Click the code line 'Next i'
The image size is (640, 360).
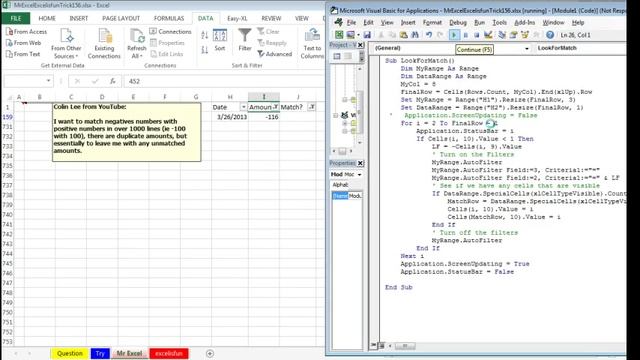[x=412, y=256]
